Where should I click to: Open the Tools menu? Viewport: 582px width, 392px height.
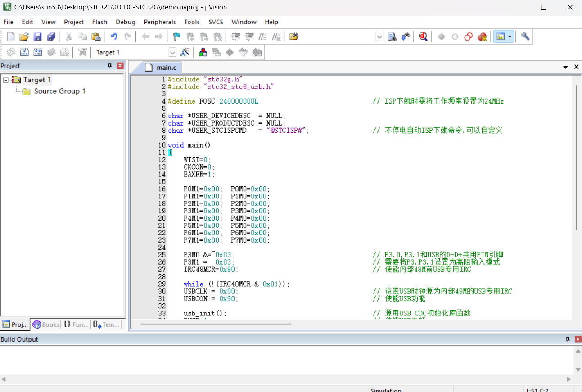click(x=192, y=22)
